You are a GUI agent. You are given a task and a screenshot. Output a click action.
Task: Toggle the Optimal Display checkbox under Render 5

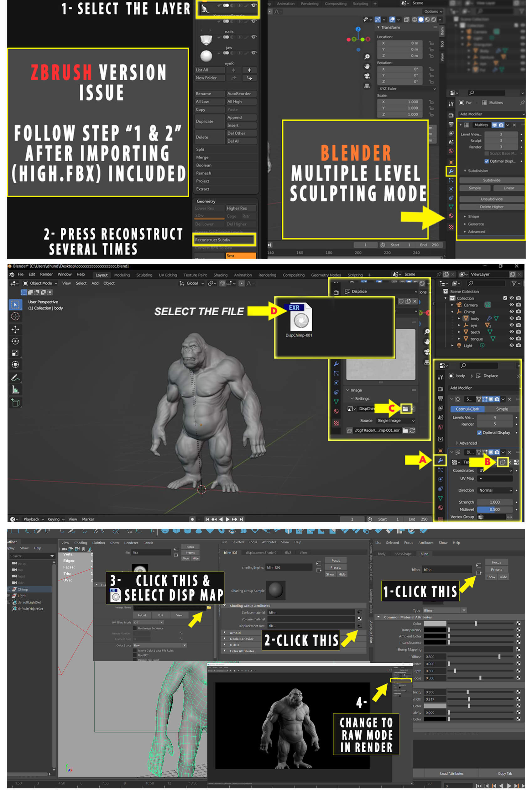479,433
